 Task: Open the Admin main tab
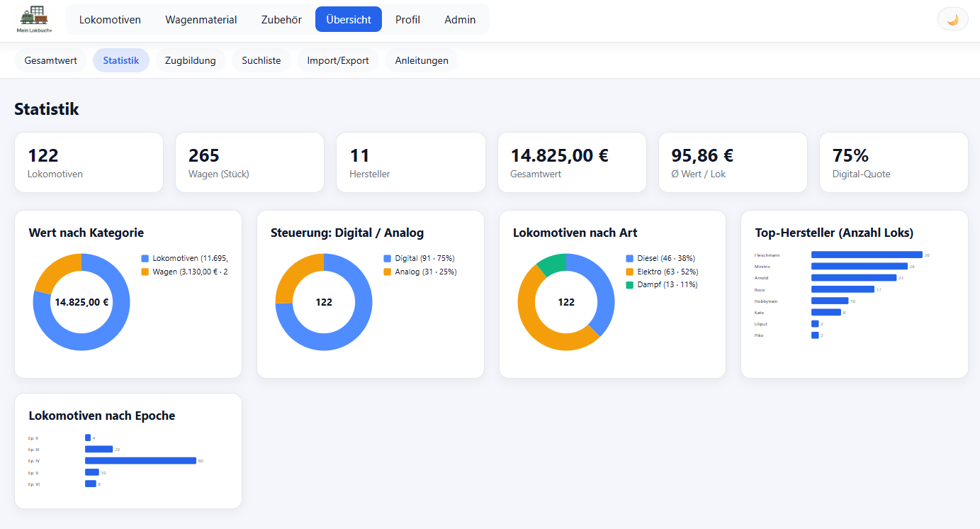(x=460, y=20)
